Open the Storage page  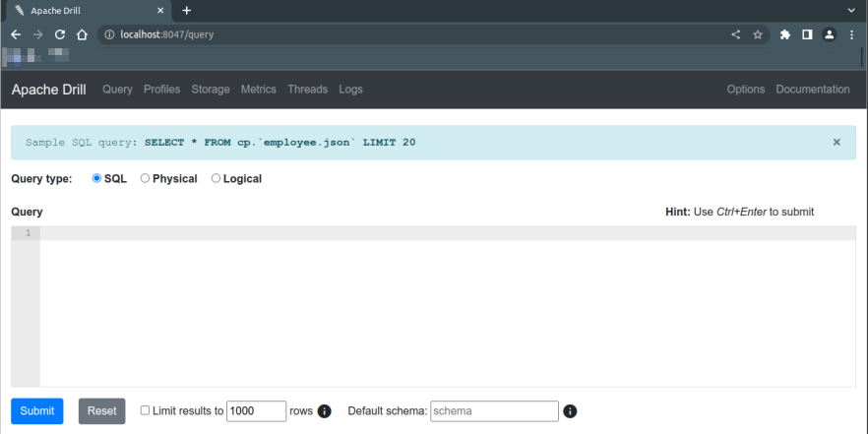click(x=211, y=90)
